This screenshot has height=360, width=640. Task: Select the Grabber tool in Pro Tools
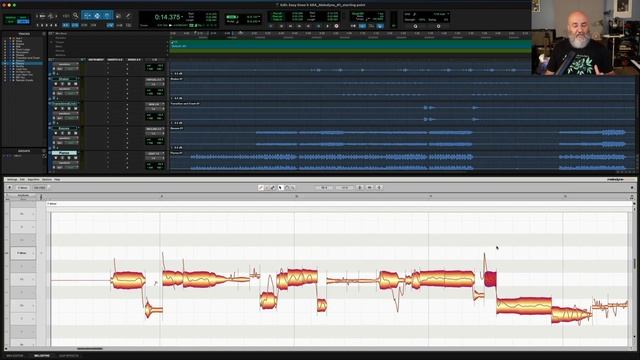pos(107,16)
